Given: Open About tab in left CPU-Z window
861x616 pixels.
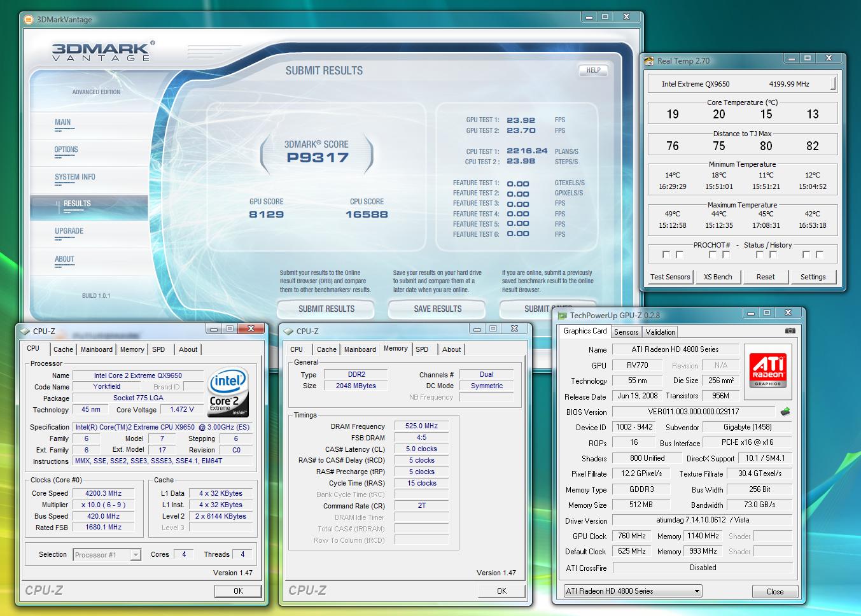Looking at the screenshot, I should tap(188, 349).
